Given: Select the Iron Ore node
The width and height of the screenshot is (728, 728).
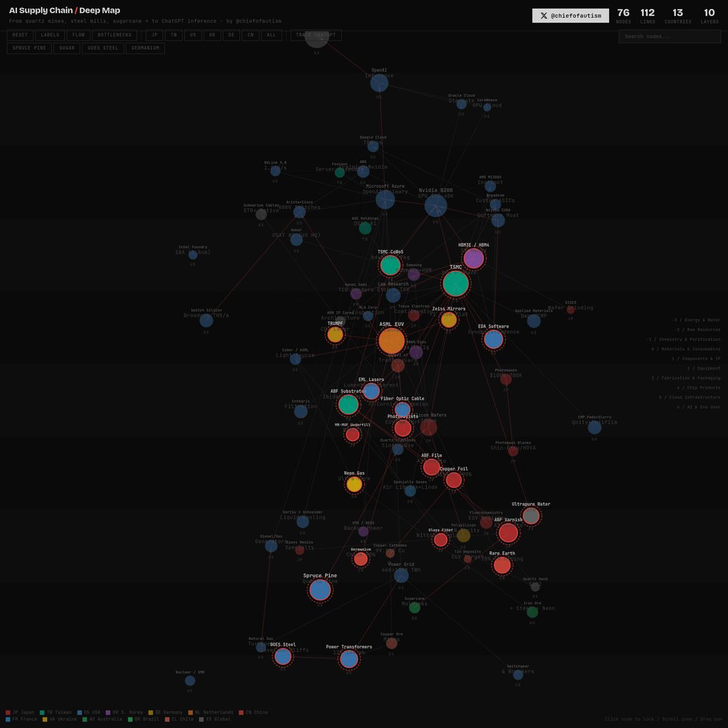Looking at the screenshot, I should pos(532,612).
